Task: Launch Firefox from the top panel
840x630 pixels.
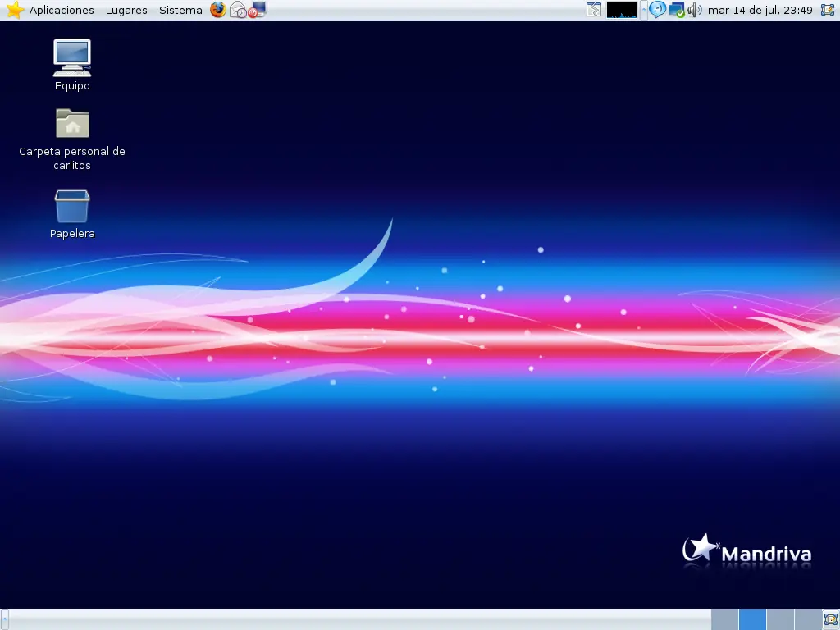Action: pos(218,10)
